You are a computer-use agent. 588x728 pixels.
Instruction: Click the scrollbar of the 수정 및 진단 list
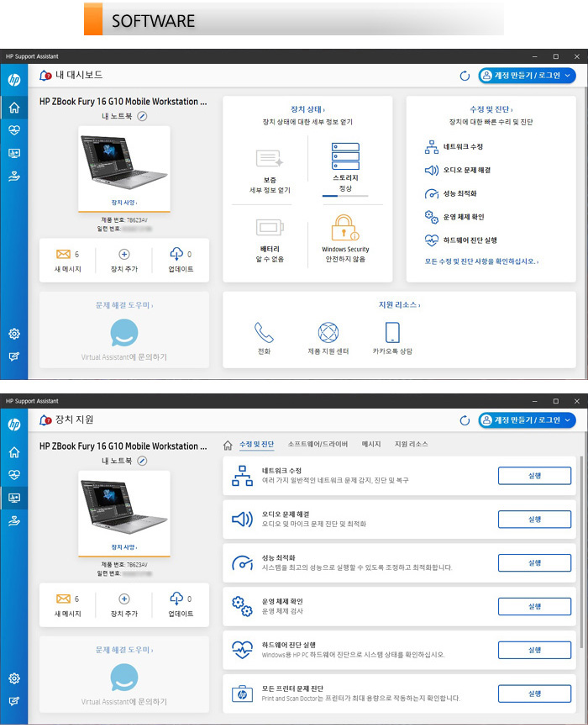[x=580, y=546]
